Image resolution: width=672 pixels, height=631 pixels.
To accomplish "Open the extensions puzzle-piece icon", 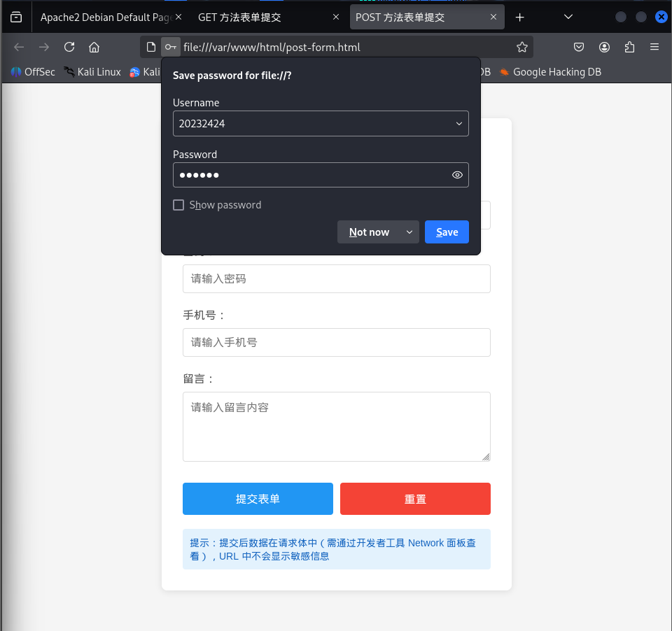I will [x=629, y=47].
